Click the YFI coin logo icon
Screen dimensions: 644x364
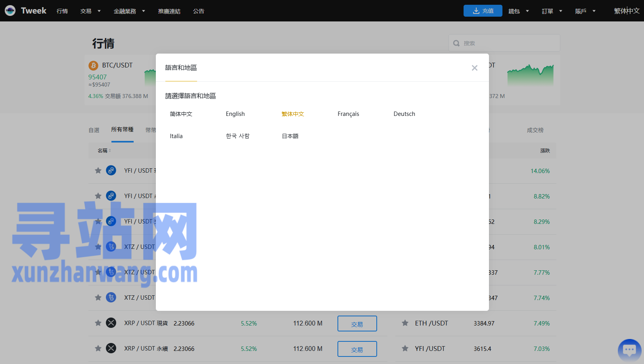click(x=111, y=170)
